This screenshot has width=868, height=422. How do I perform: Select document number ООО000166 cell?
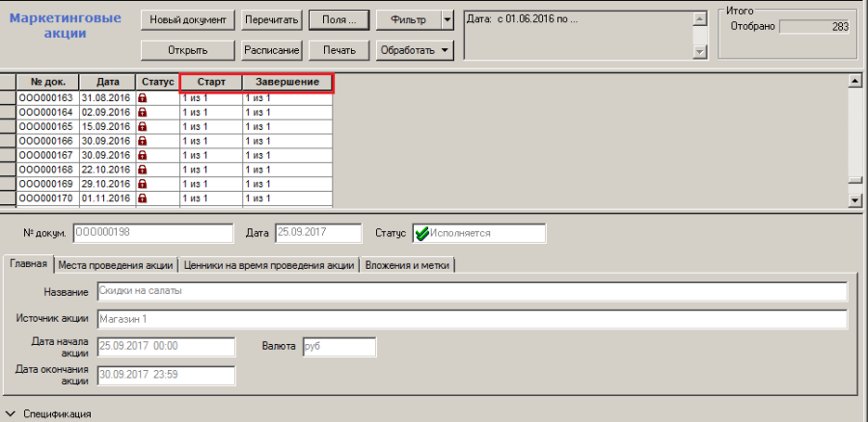(x=47, y=141)
